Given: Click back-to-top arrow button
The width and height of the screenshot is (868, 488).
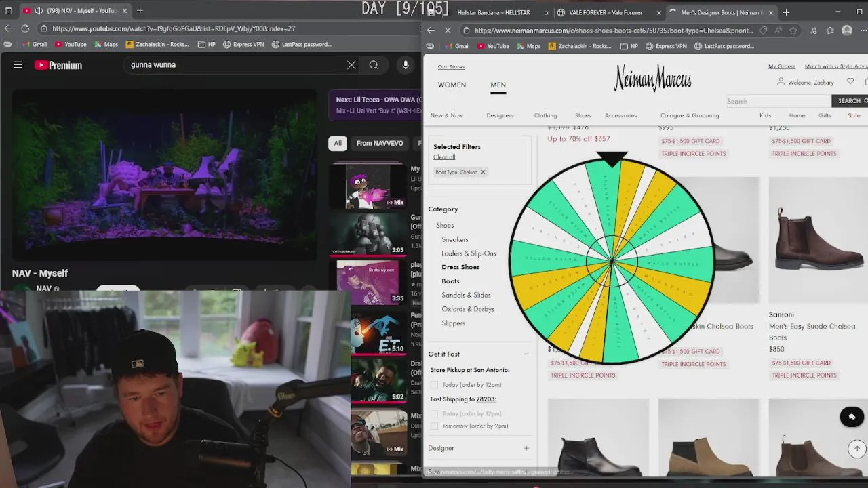Looking at the screenshot, I should pos(857,448).
